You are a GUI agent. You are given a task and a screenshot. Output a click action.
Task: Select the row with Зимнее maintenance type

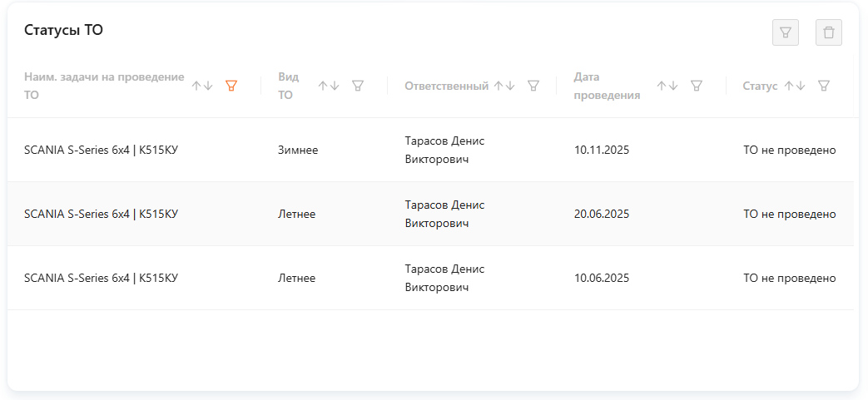(430, 150)
